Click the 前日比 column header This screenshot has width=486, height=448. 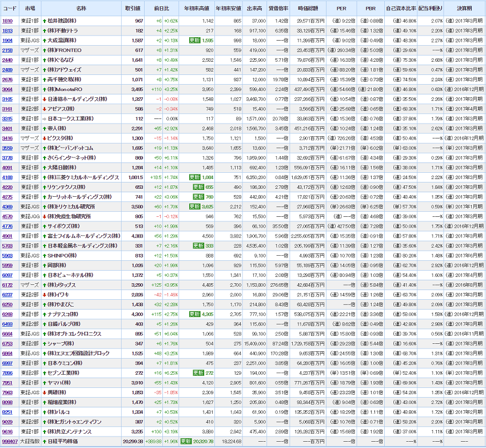coord(161,9)
